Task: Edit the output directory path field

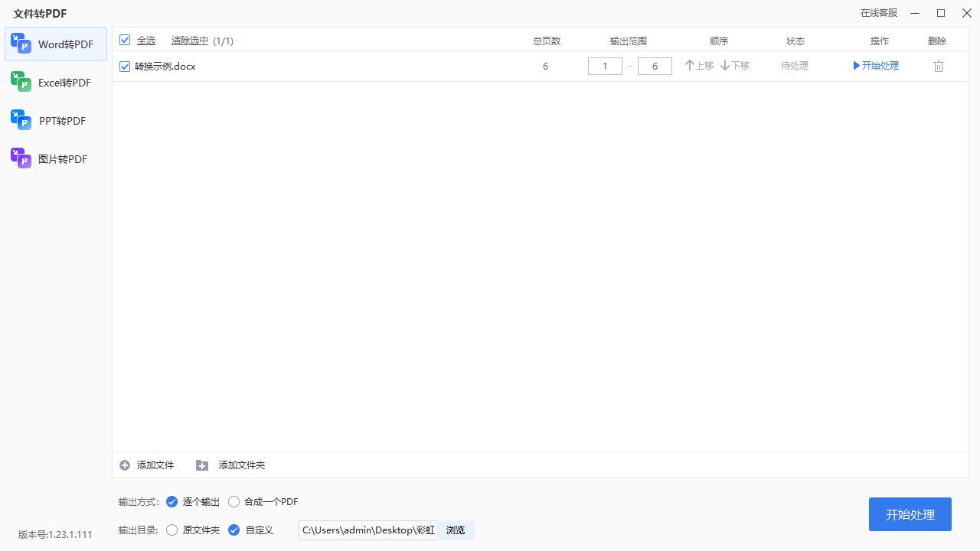Action: pos(366,530)
